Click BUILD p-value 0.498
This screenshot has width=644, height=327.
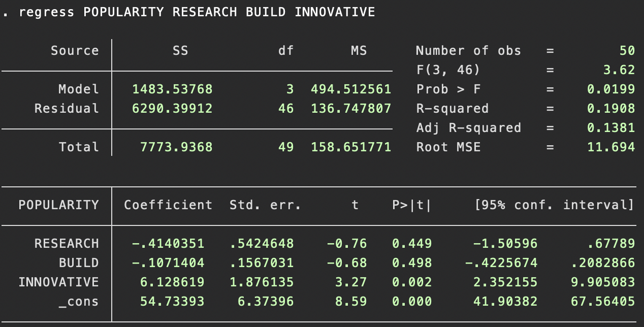412,263
